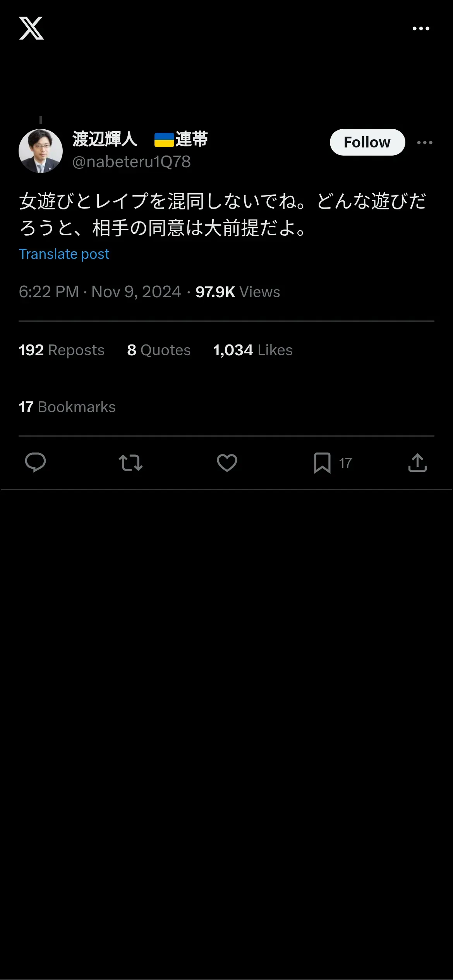
Task: View the 97.9K Views count
Action: 237,292
